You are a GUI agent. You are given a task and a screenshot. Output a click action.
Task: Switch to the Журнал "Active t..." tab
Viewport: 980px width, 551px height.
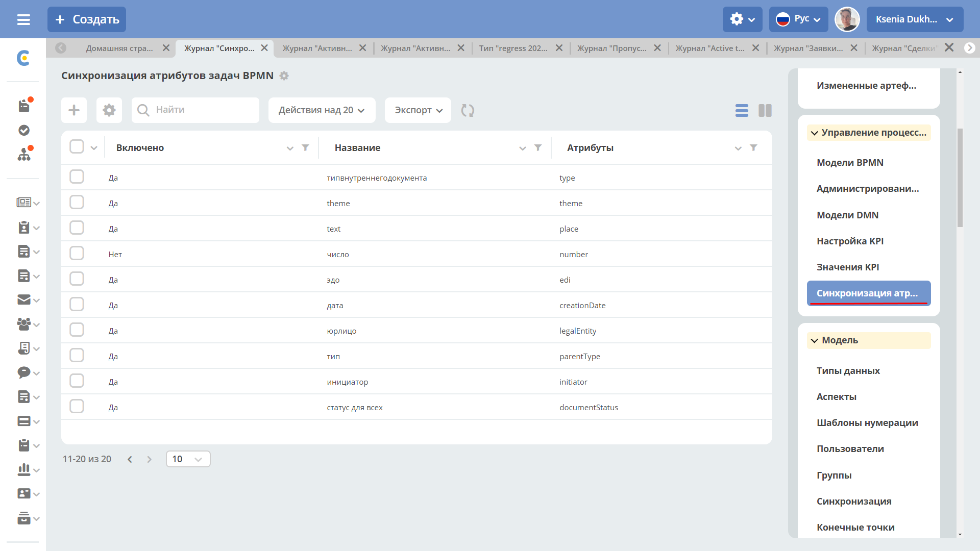[x=710, y=48]
